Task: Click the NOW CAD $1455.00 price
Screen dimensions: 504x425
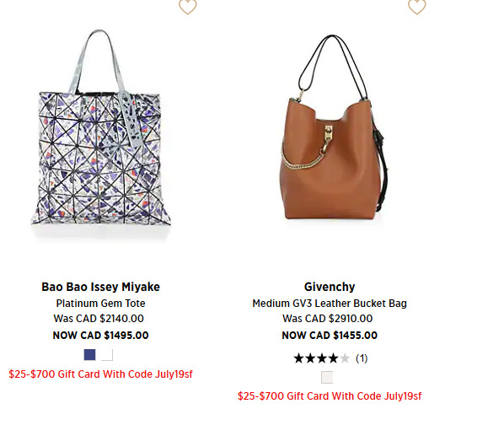Action: tap(330, 336)
